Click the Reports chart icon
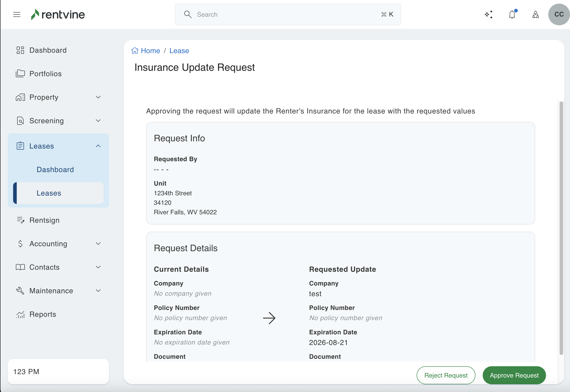The width and height of the screenshot is (570, 392). 20,314
